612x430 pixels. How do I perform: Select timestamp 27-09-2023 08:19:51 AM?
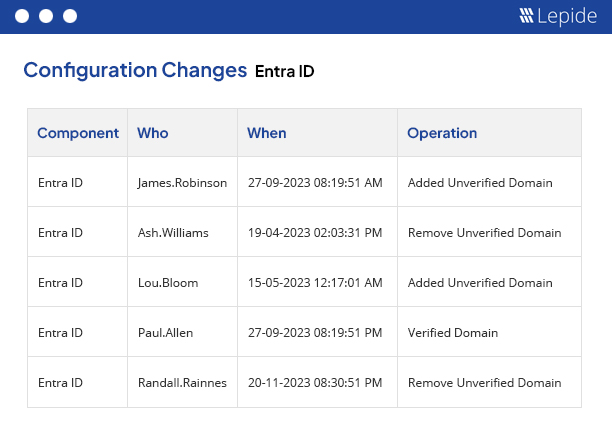(x=315, y=183)
